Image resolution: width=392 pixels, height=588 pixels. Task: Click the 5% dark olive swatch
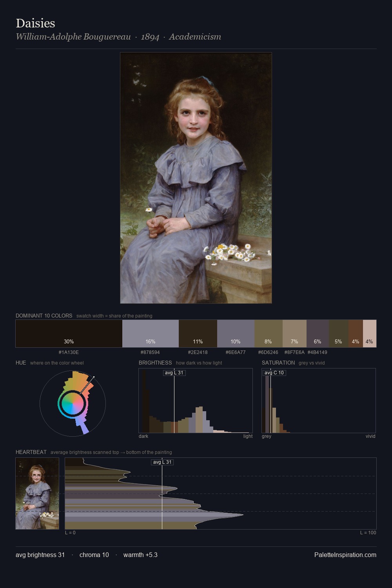tap(339, 334)
